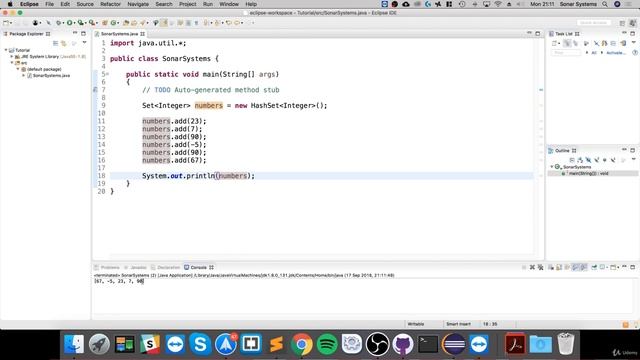Click the Collapse All icon in Package Explorer

[x=56, y=43]
